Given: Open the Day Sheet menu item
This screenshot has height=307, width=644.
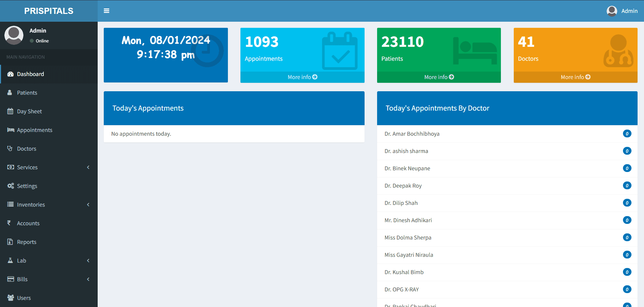Looking at the screenshot, I should [49, 111].
